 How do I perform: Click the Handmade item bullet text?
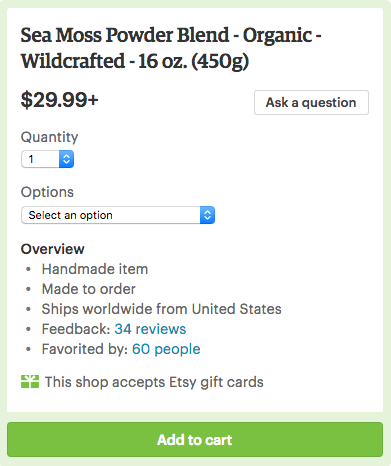95,269
